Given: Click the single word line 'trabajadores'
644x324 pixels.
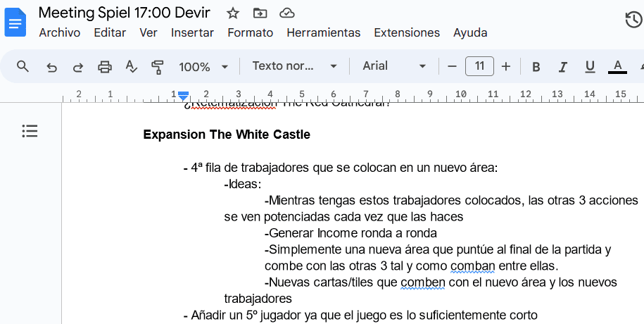Looking at the screenshot, I should [x=258, y=299].
